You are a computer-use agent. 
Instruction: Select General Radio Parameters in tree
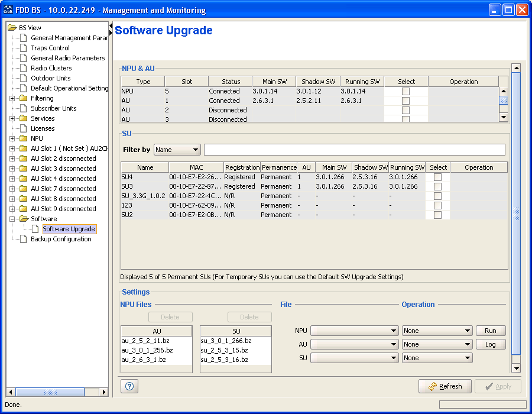click(x=67, y=58)
